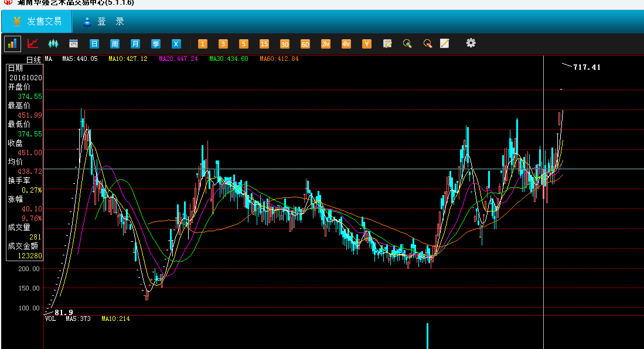Select the bar chart view icon

coord(12,43)
